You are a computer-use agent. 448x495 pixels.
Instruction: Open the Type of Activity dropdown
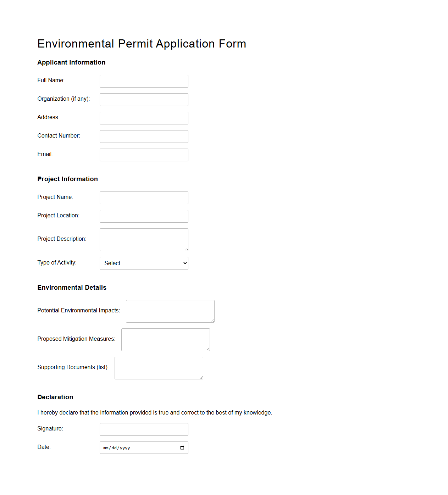pos(144,263)
